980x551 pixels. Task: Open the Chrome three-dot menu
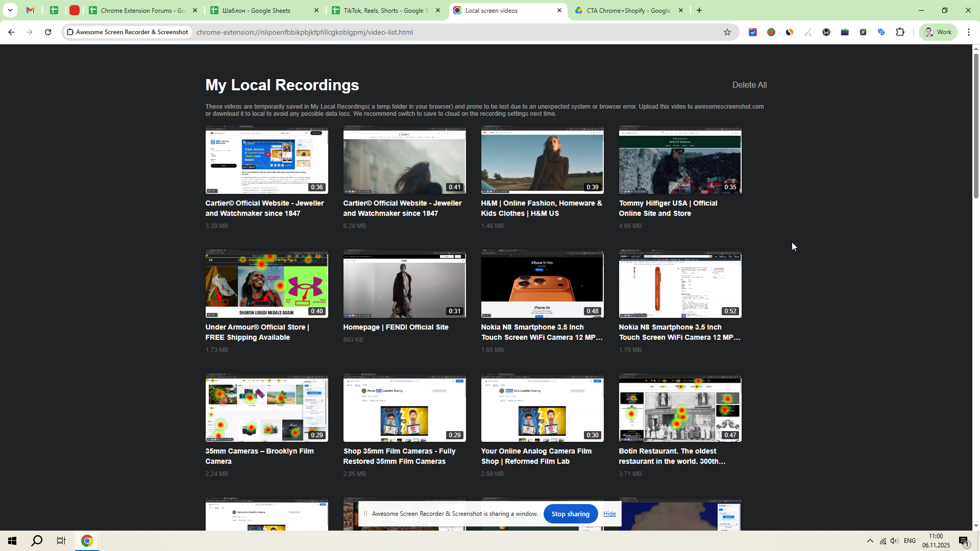point(969,32)
